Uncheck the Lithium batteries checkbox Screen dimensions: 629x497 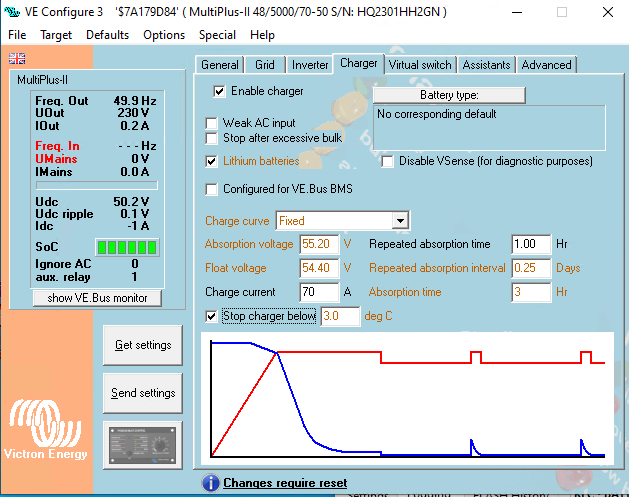pyautogui.click(x=212, y=161)
